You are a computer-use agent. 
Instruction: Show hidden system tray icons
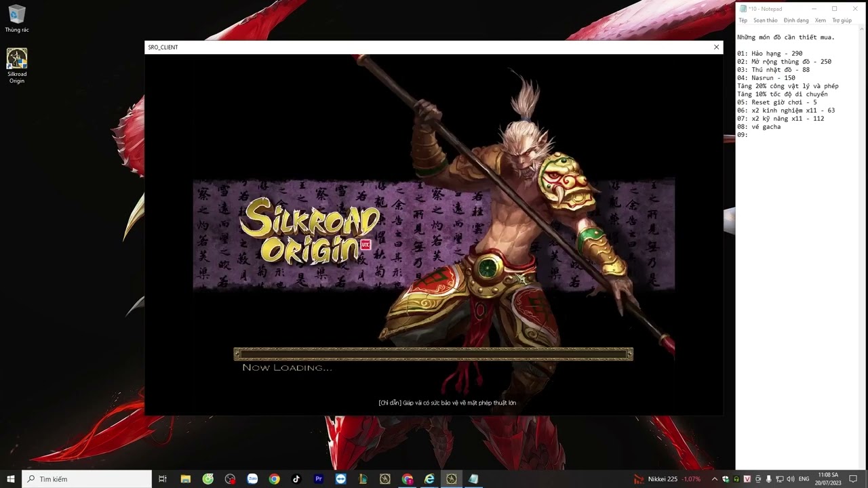(715, 479)
